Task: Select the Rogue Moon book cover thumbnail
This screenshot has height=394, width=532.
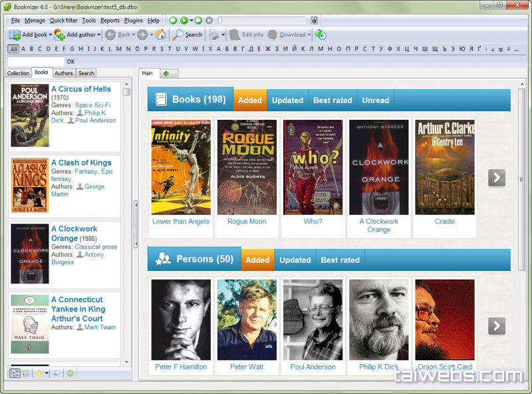Action: (x=247, y=167)
